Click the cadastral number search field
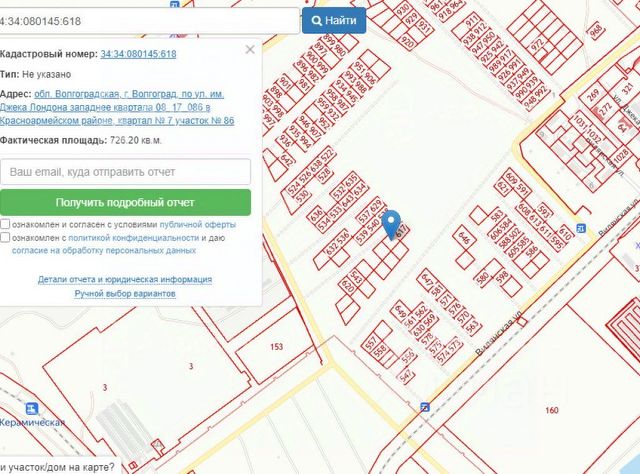 click(x=149, y=21)
